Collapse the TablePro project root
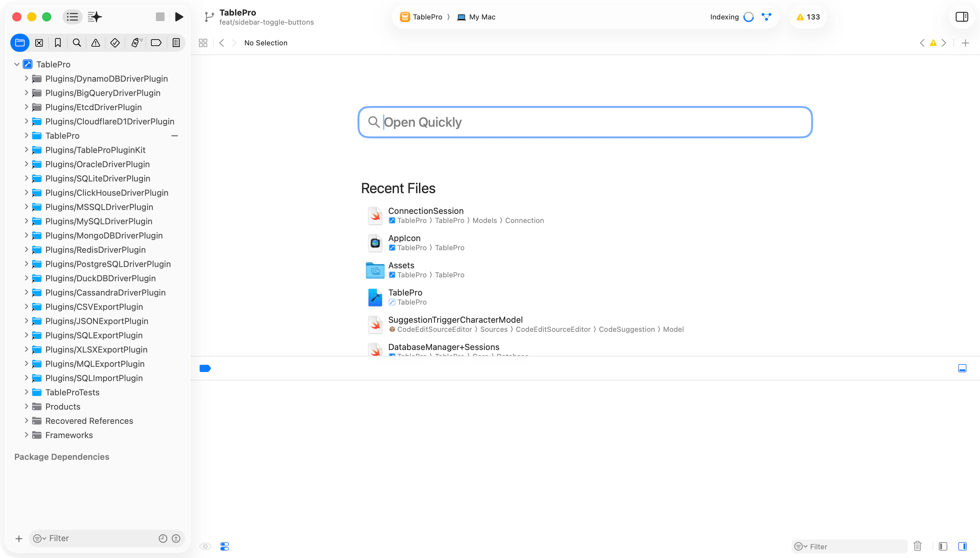 pyautogui.click(x=17, y=64)
